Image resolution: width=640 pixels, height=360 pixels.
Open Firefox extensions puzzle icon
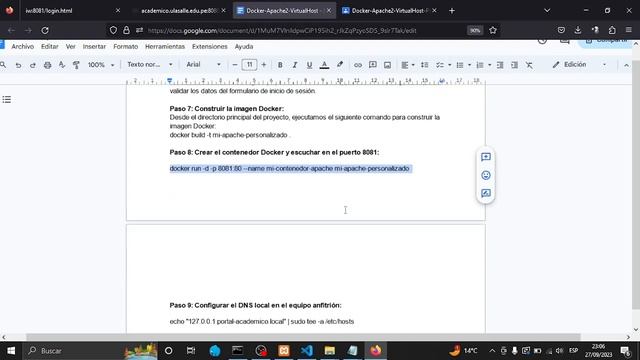pos(612,30)
